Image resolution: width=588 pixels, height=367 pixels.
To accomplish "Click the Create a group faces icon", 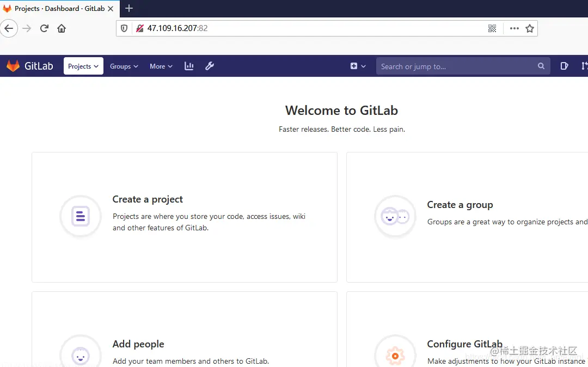I will click(395, 216).
